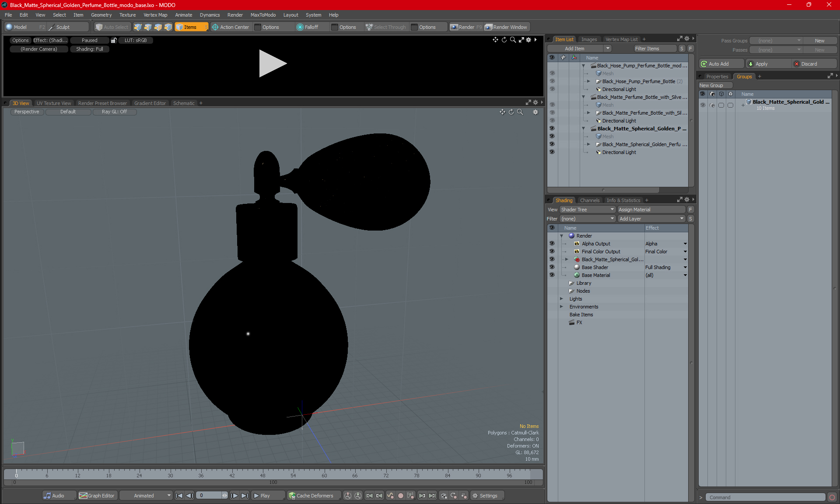Open the Vertex Map menu

[155, 15]
